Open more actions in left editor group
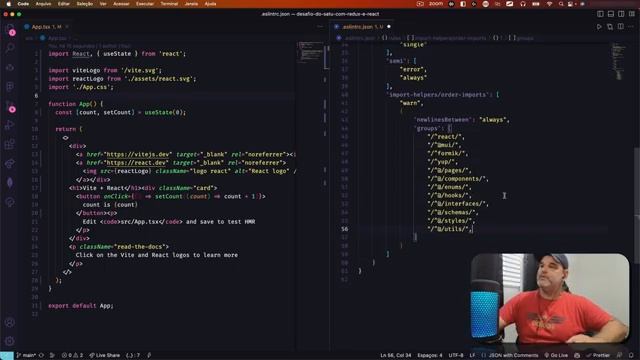The height and width of the screenshot is (360, 640). click(320, 27)
